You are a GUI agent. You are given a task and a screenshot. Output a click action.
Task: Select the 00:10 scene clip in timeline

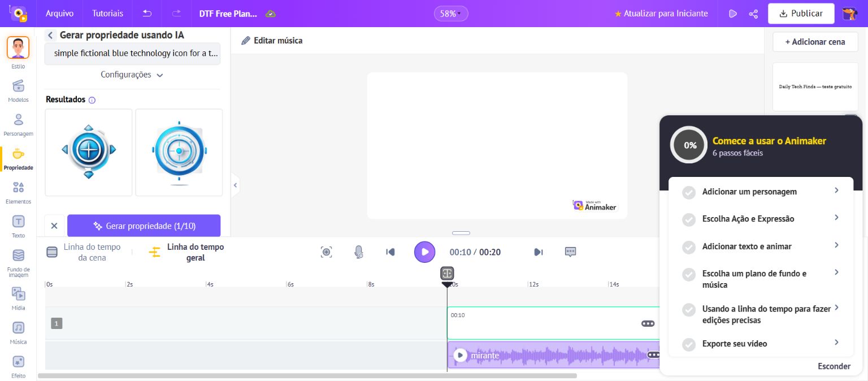click(x=553, y=323)
